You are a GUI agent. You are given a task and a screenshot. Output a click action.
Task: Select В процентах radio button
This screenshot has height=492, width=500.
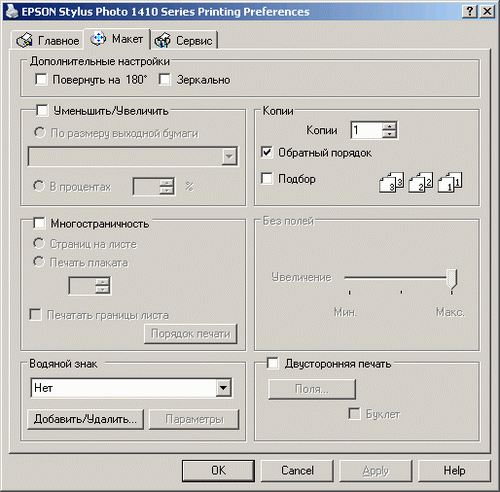coord(39,186)
